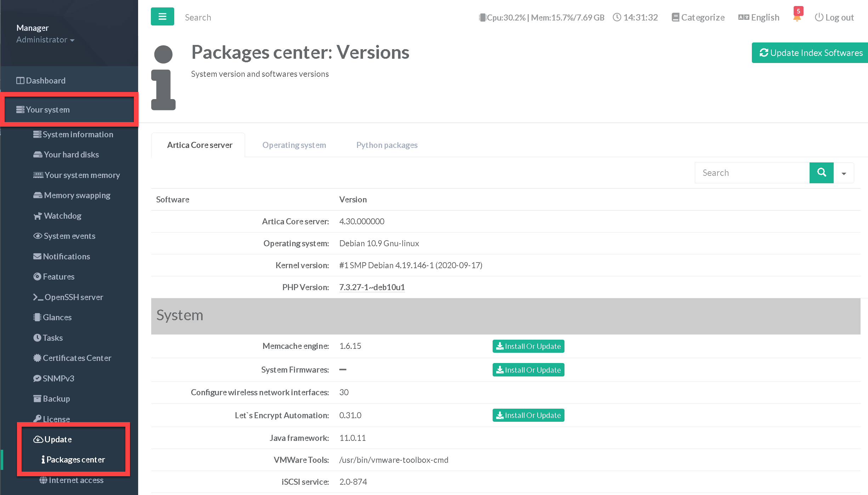The width and height of the screenshot is (868, 495).
Task: Open System events in the sidebar
Action: point(69,236)
